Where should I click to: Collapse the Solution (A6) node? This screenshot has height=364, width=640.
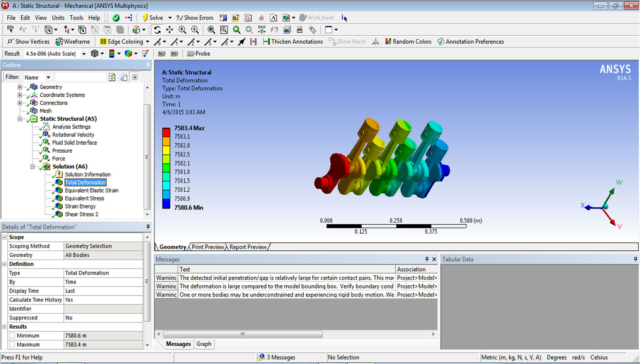[x=32, y=166]
